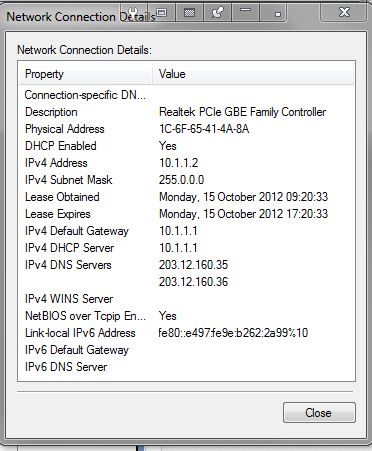Select the Lease Obtained row
Viewport: 372px width, 451px height.
186,197
